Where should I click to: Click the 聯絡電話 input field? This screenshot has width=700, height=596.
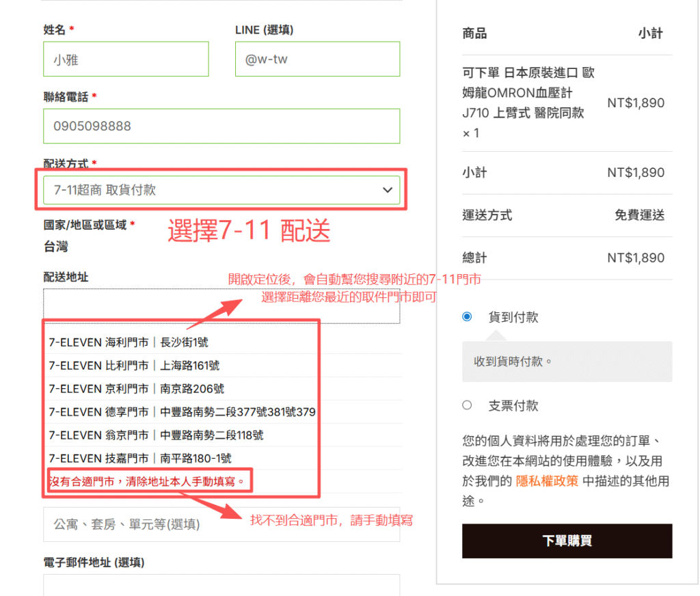pos(221,126)
